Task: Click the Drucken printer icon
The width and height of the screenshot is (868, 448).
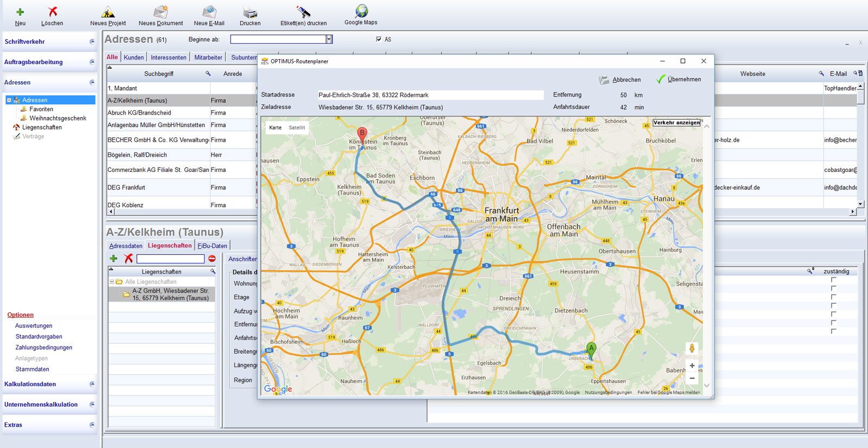Action: click(x=250, y=12)
